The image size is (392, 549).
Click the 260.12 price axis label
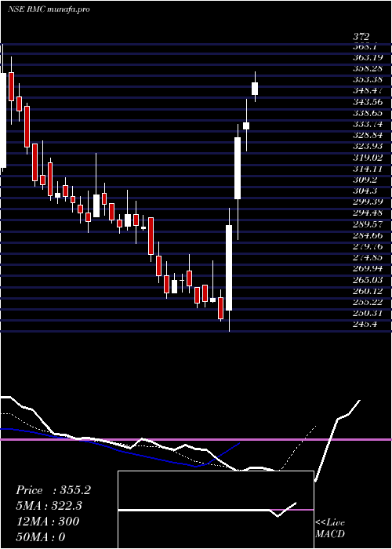coord(368,291)
